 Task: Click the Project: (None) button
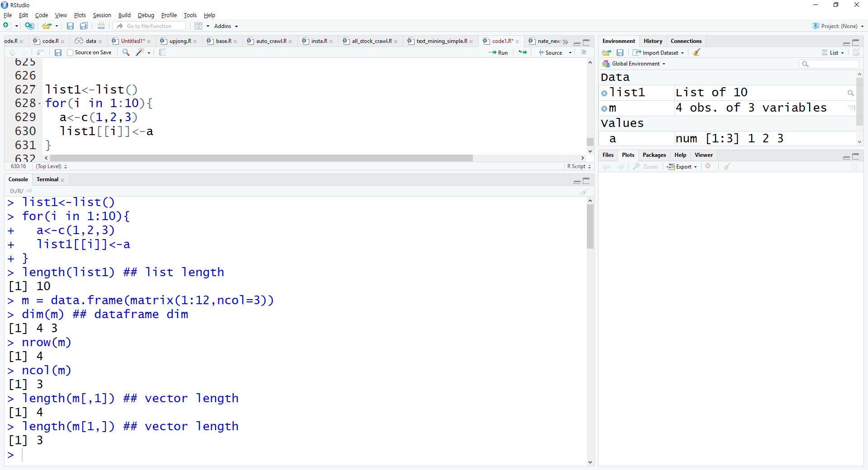(838, 26)
